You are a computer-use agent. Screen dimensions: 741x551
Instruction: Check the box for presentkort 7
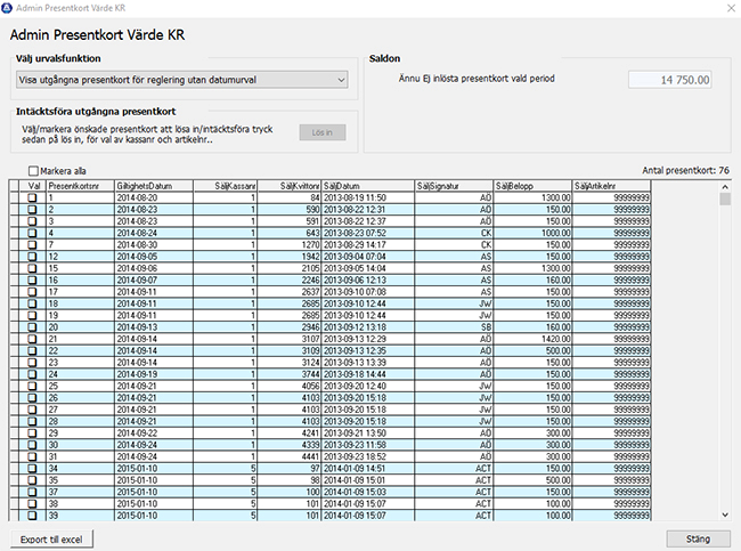[x=32, y=245]
